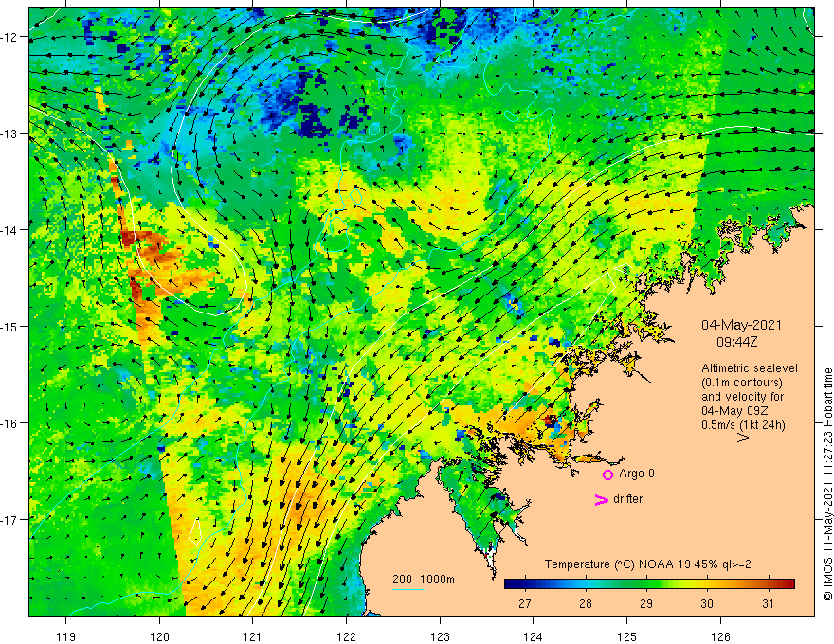This screenshot has height=644, width=834.
Task: Click the IMOS copyright timestamp text
Action: (827, 485)
